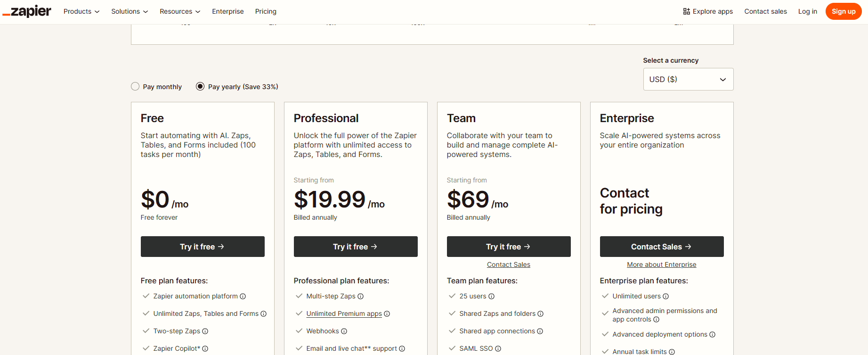The image size is (868, 355).
Task: Click the orange Sign up button
Action: coord(844,11)
